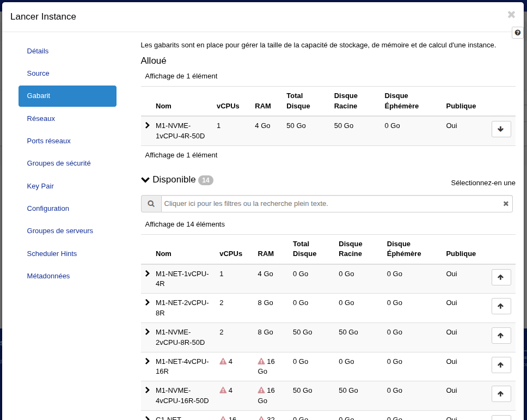Open the Key Pair step
This screenshot has height=420, width=527.
pos(40,186)
